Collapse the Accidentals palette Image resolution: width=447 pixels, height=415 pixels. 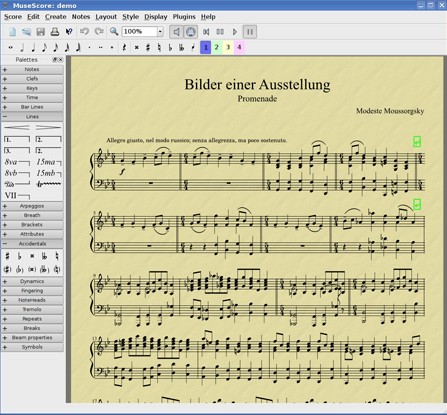pyautogui.click(x=32, y=244)
